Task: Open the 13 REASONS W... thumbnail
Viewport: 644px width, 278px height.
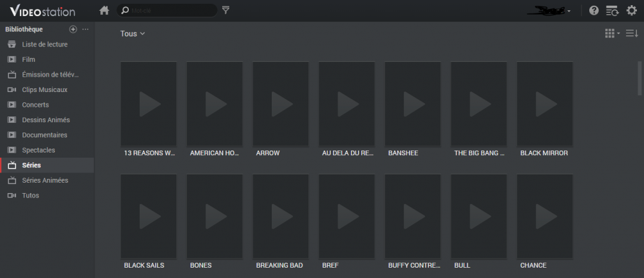Action: click(149, 104)
